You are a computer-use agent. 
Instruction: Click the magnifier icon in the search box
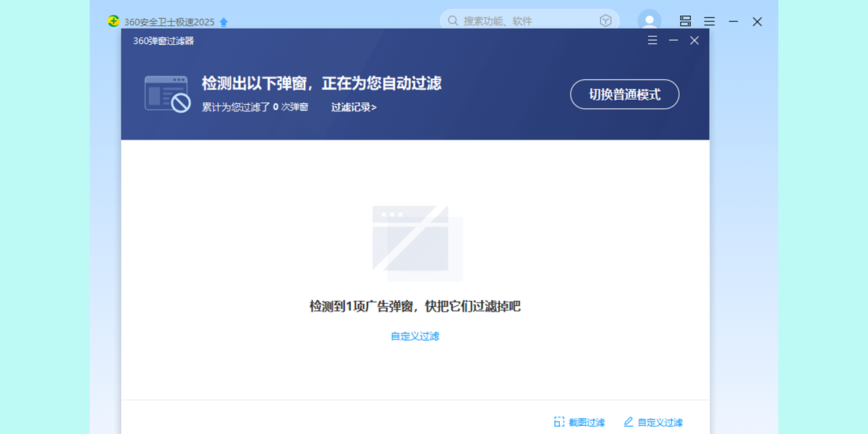click(453, 21)
